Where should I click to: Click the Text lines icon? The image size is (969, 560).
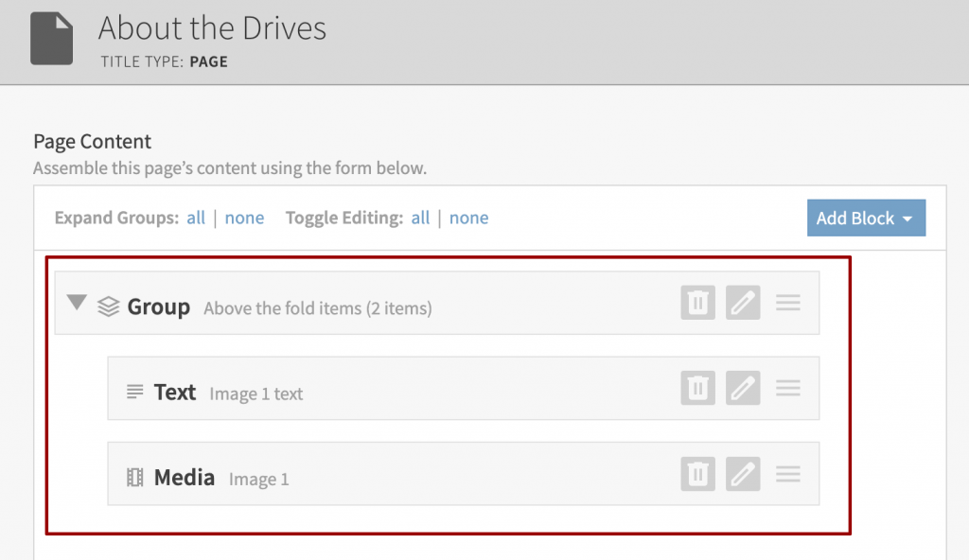[134, 392]
